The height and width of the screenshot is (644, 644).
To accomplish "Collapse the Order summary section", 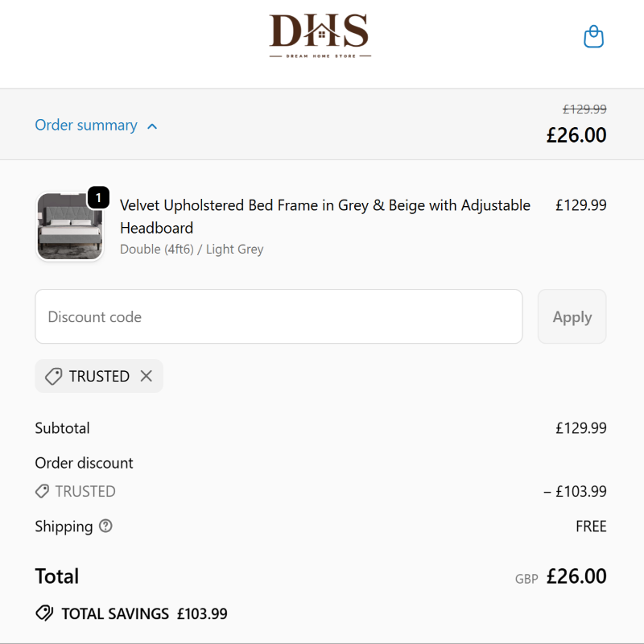I will [x=86, y=126].
